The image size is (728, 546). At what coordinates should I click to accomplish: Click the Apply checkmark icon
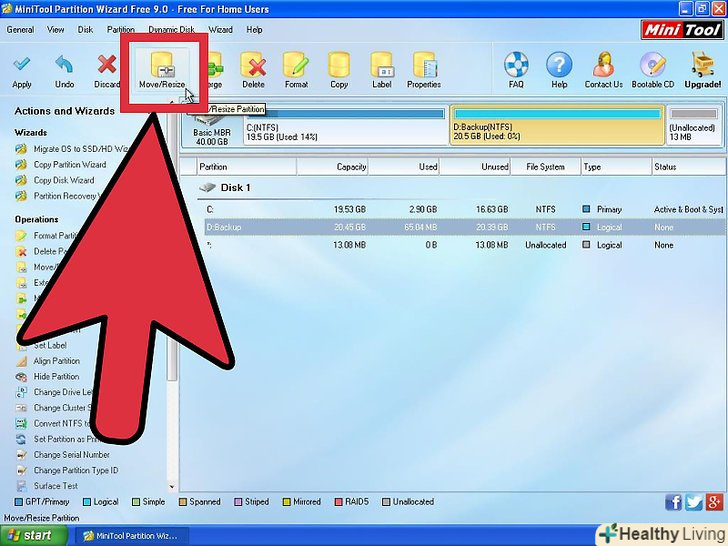21,65
